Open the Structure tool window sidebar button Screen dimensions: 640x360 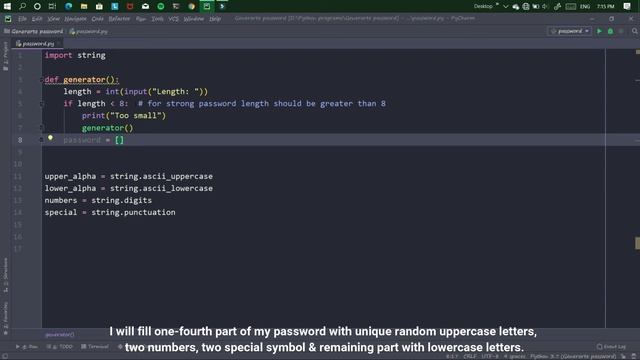(5, 274)
